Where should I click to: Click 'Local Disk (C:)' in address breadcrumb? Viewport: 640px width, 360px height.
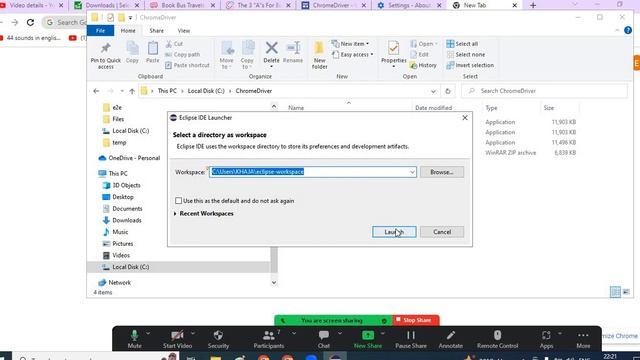tap(206, 91)
